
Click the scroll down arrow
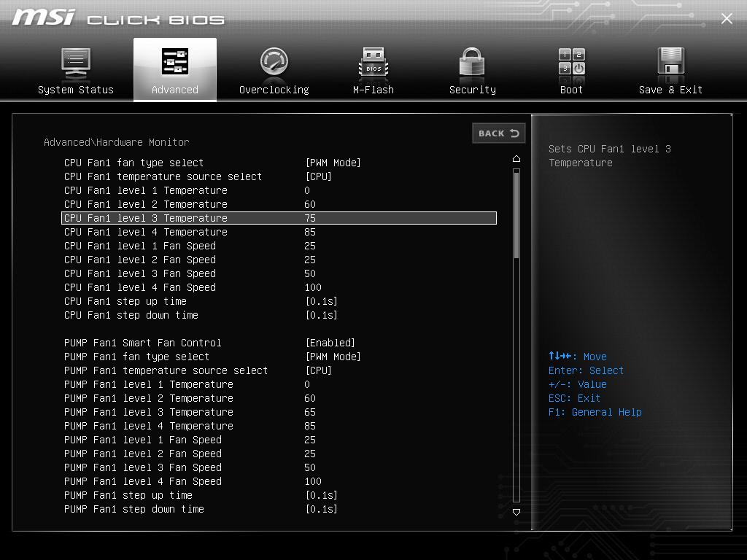[x=516, y=512]
